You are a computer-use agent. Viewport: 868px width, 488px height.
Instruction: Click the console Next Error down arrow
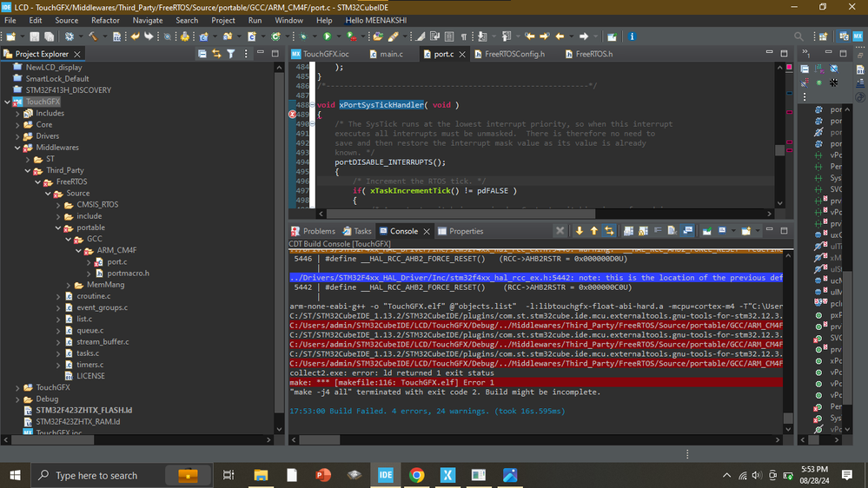pyautogui.click(x=580, y=231)
